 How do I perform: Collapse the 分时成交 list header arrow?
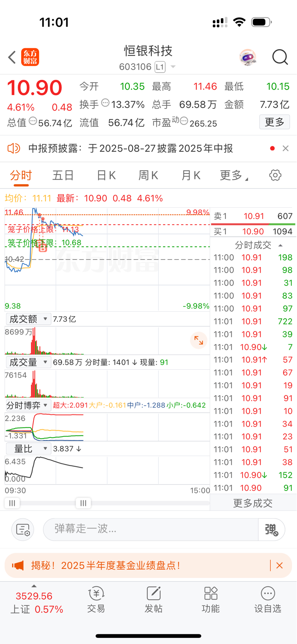coord(280,245)
